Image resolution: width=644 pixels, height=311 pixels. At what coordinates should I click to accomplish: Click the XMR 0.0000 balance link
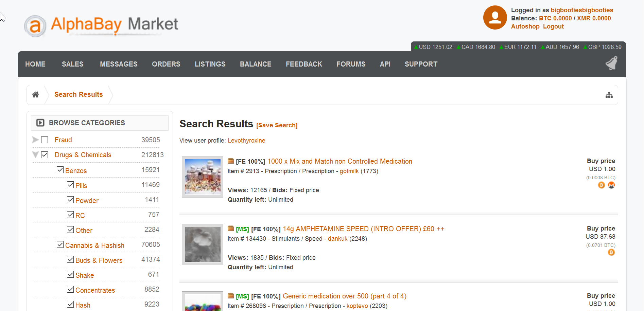pyautogui.click(x=594, y=18)
